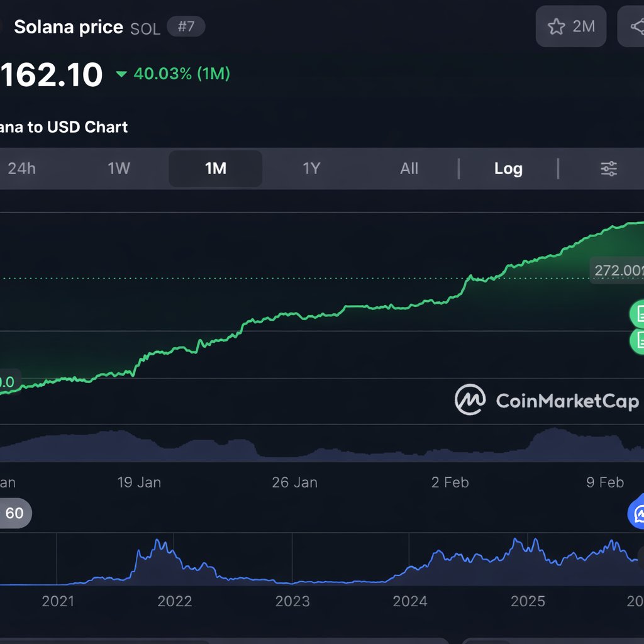
Task: Add Solana to watchlist star button
Action: (571, 26)
